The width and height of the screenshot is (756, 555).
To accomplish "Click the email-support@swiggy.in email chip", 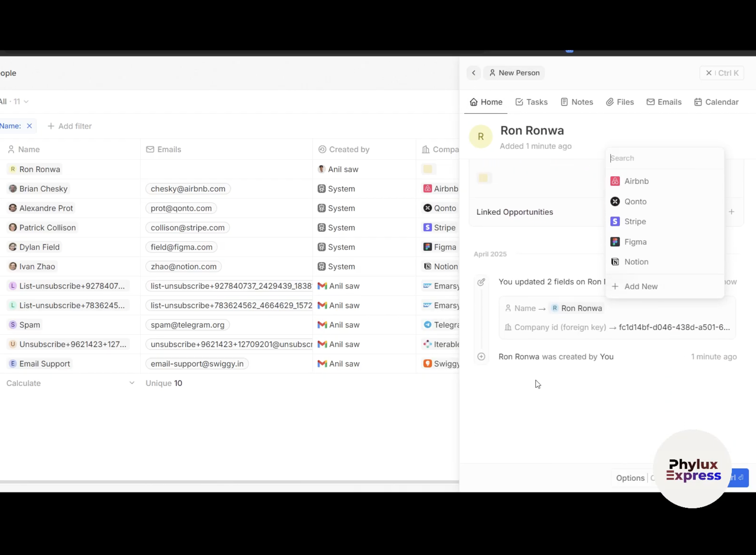I will point(197,364).
